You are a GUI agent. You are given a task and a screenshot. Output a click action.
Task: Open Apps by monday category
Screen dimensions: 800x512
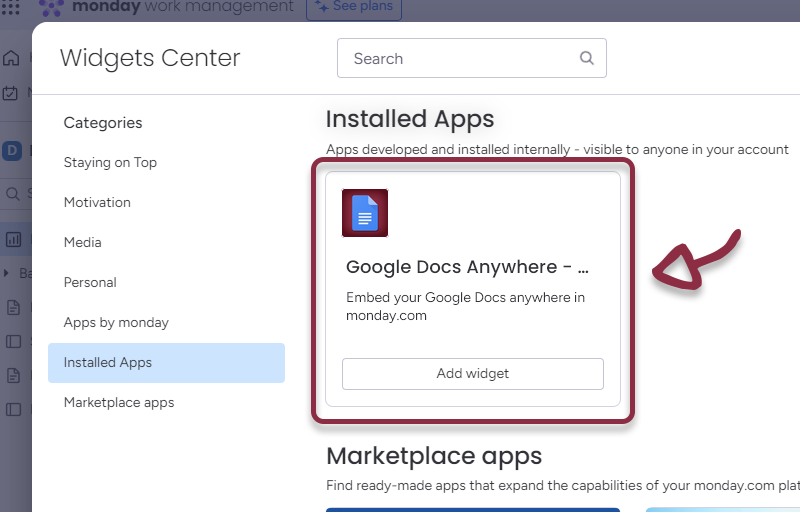click(116, 322)
